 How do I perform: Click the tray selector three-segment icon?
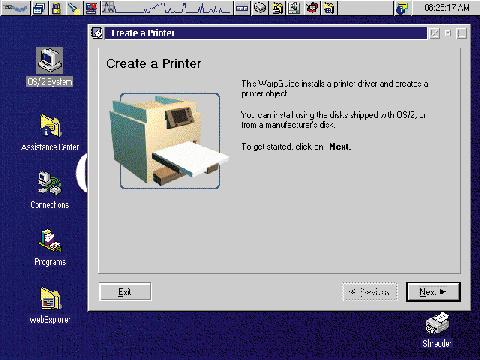(x=242, y=8)
